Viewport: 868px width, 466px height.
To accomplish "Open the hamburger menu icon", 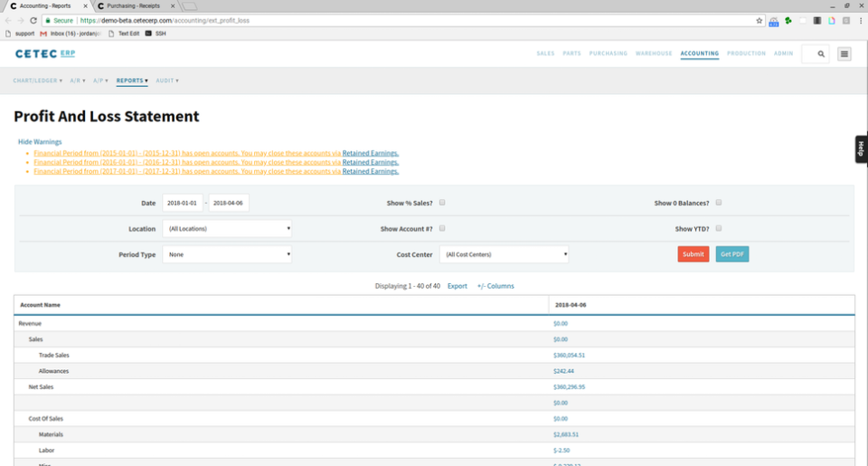I will [844, 53].
